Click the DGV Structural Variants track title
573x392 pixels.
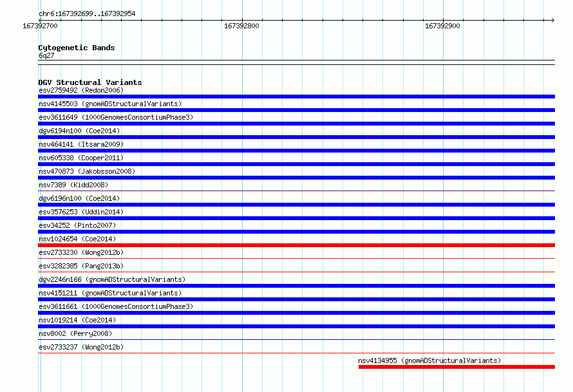[x=90, y=82]
